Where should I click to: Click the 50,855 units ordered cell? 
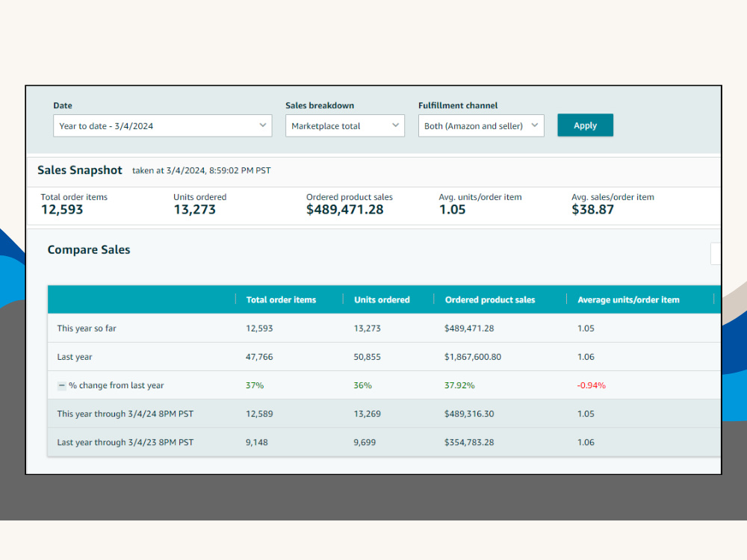click(x=367, y=357)
